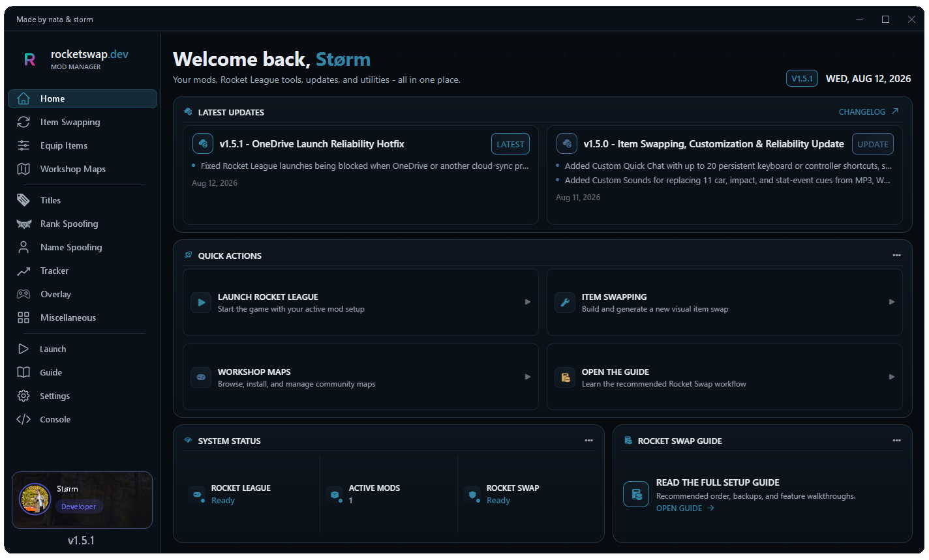Open the System Status three-dot menu
The width and height of the screenshot is (929, 560).
588,441
